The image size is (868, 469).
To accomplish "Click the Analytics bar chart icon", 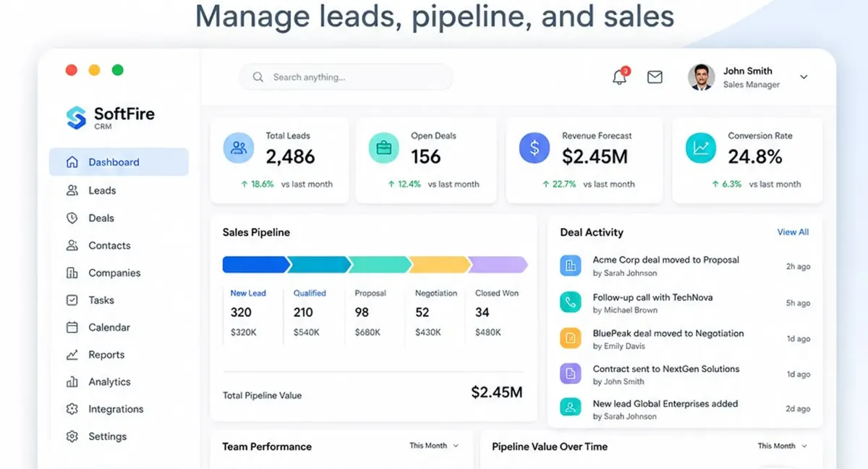I will click(72, 381).
